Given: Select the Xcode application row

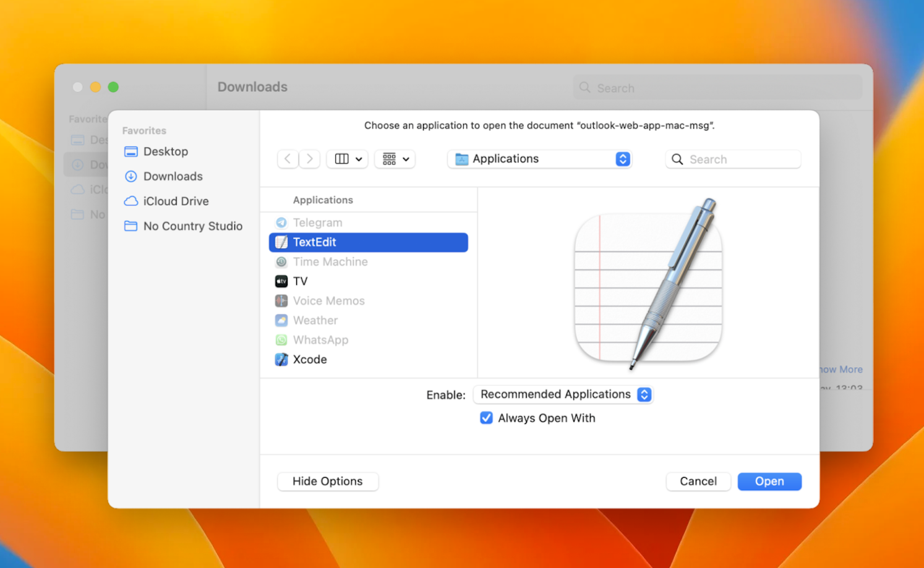Looking at the screenshot, I should tap(369, 360).
